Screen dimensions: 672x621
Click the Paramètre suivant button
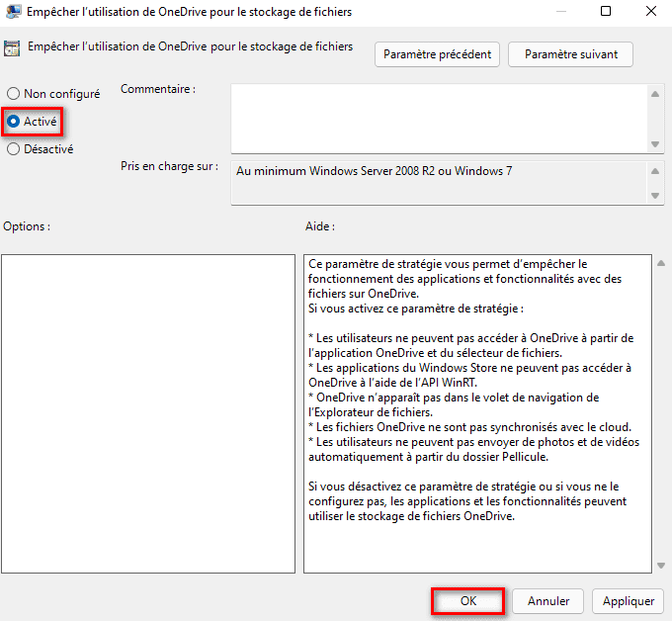pyautogui.click(x=570, y=54)
